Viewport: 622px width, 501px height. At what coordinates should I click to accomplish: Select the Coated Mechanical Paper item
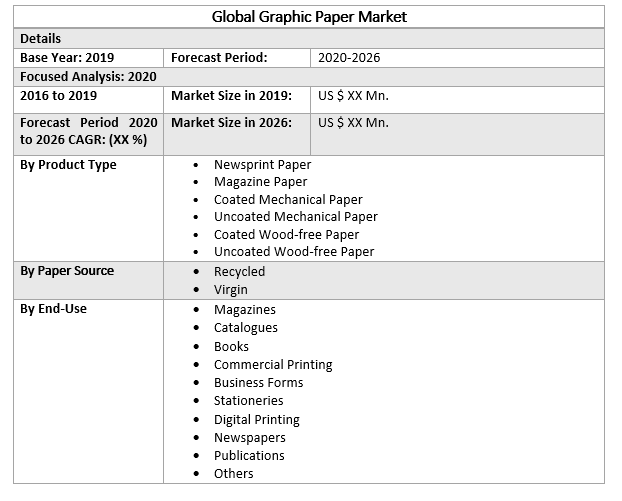288,200
